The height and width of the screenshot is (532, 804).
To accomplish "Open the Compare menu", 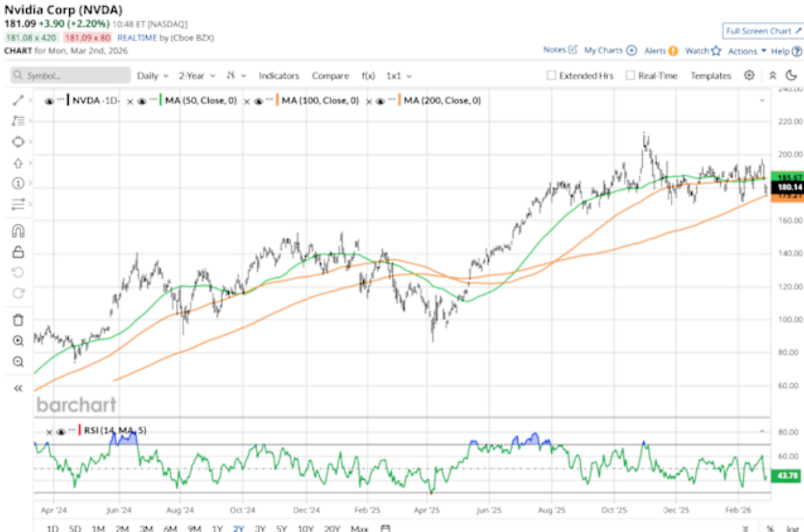I will tap(330, 75).
